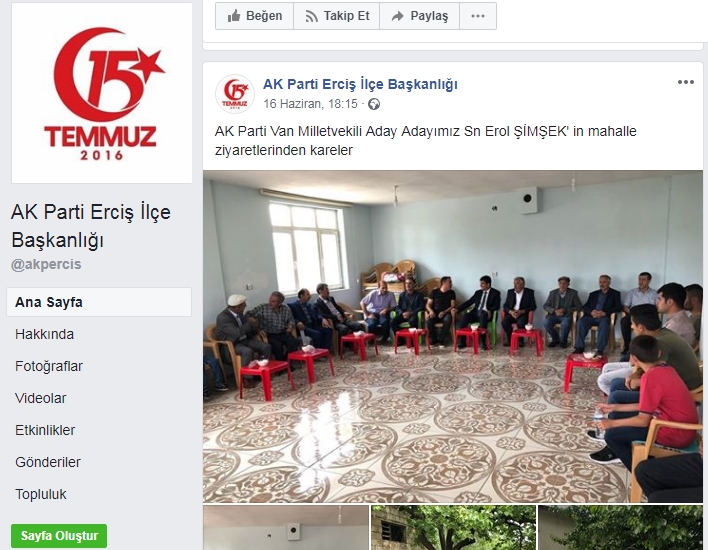The width and height of the screenshot is (708, 550).
Task: Open the post options ellipsis menu
Action: (685, 82)
